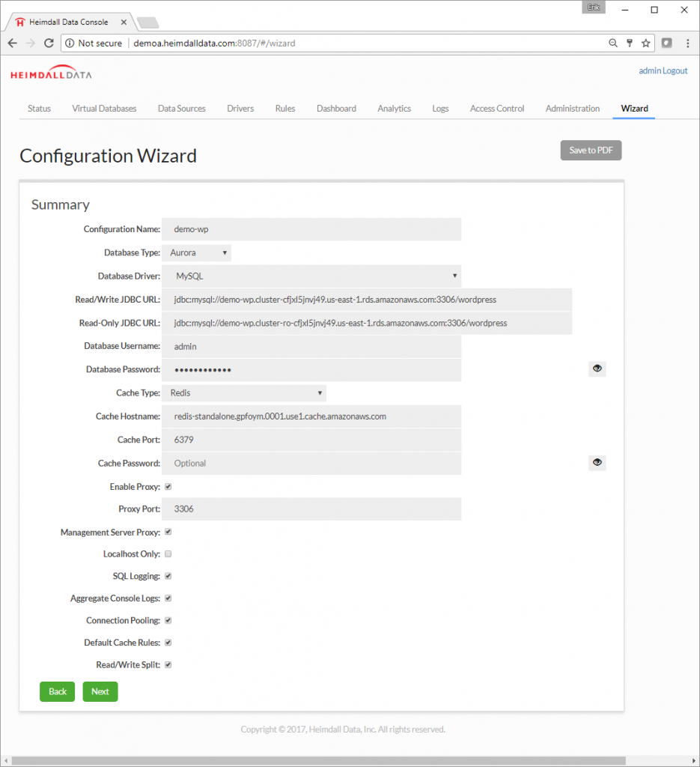Viewport: 700px width, 767px height.
Task: Open the Virtual Databases tab
Action: [x=104, y=109]
